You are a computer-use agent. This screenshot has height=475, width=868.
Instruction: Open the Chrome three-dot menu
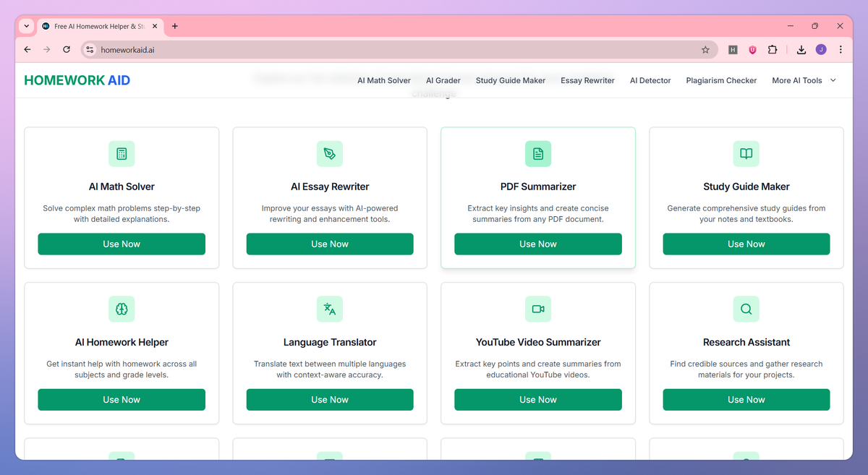[x=840, y=49]
